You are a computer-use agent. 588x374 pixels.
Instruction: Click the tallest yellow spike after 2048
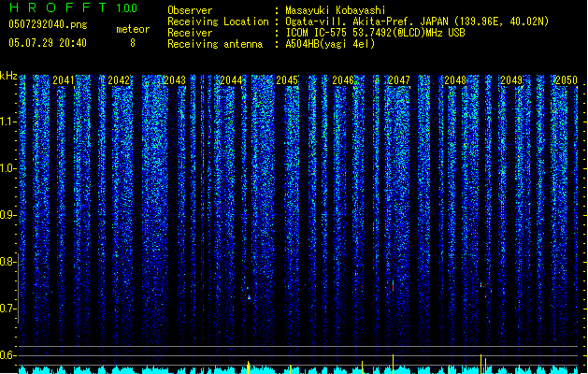[480, 364]
